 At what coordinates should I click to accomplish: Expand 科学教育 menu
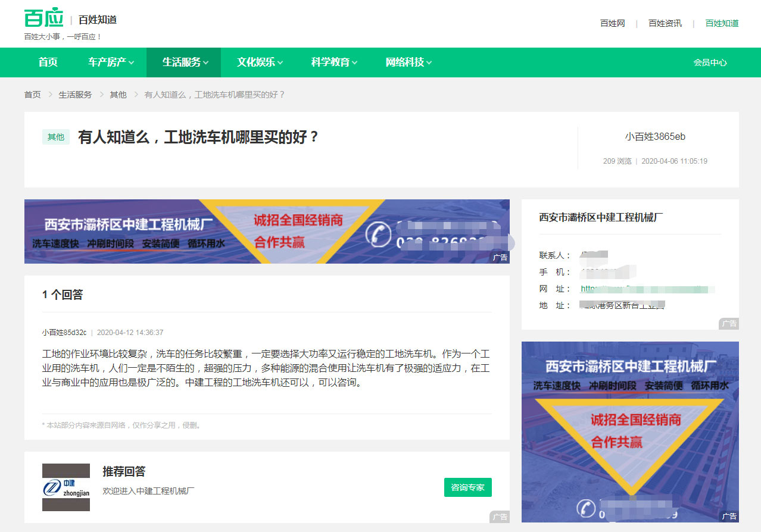coord(334,62)
